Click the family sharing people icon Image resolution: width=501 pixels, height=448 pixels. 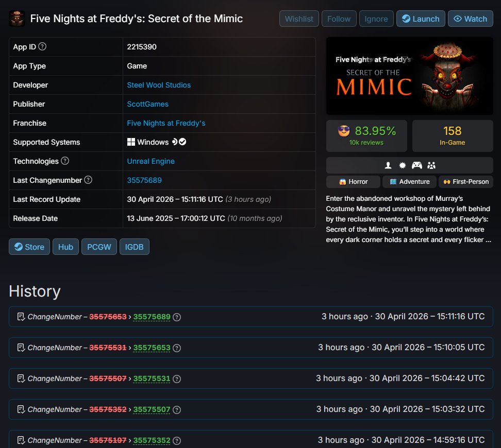coord(431,165)
